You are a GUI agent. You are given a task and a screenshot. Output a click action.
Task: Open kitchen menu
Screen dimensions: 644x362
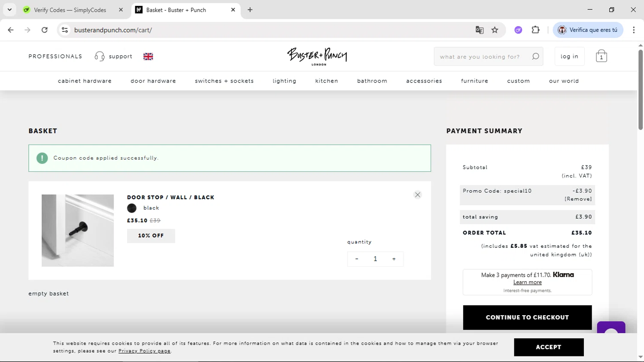327,81
